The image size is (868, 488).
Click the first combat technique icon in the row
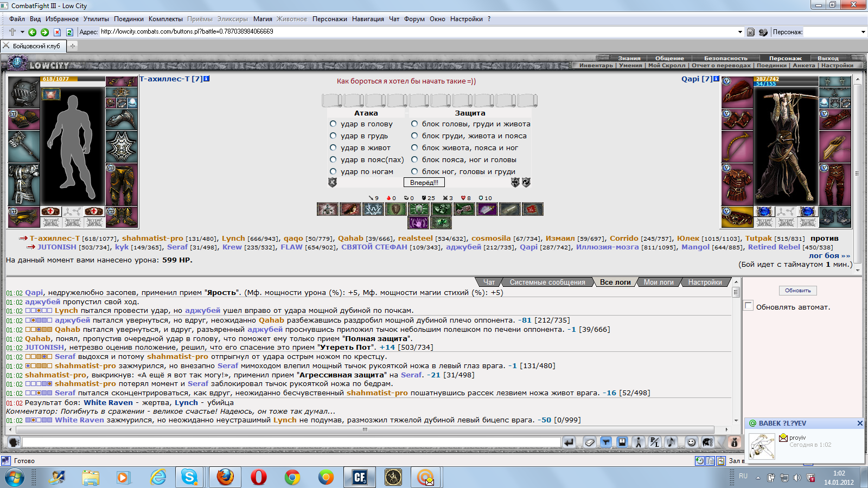[328, 209]
